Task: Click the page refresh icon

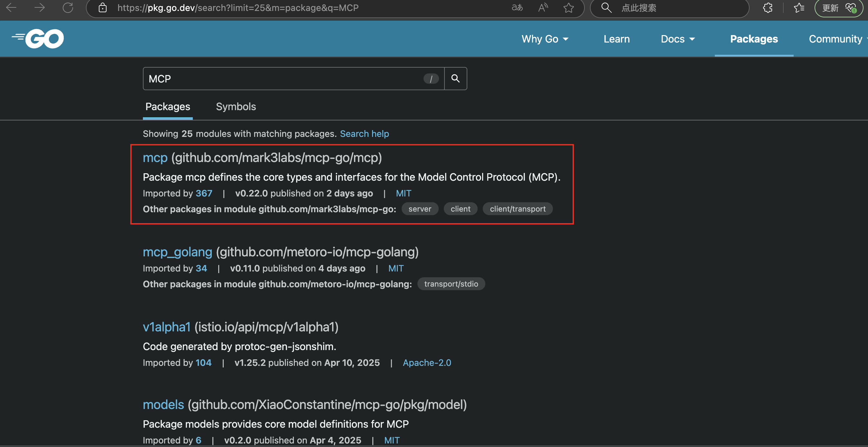Action: (68, 8)
